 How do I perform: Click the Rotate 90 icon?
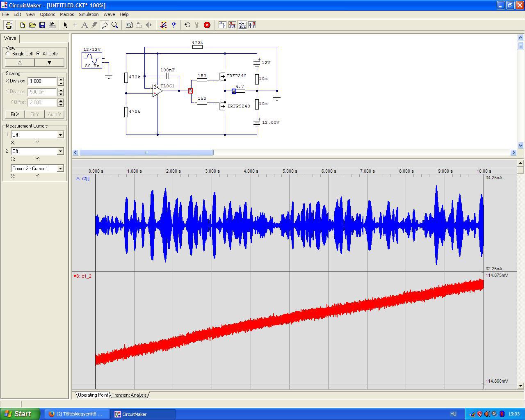[139, 25]
